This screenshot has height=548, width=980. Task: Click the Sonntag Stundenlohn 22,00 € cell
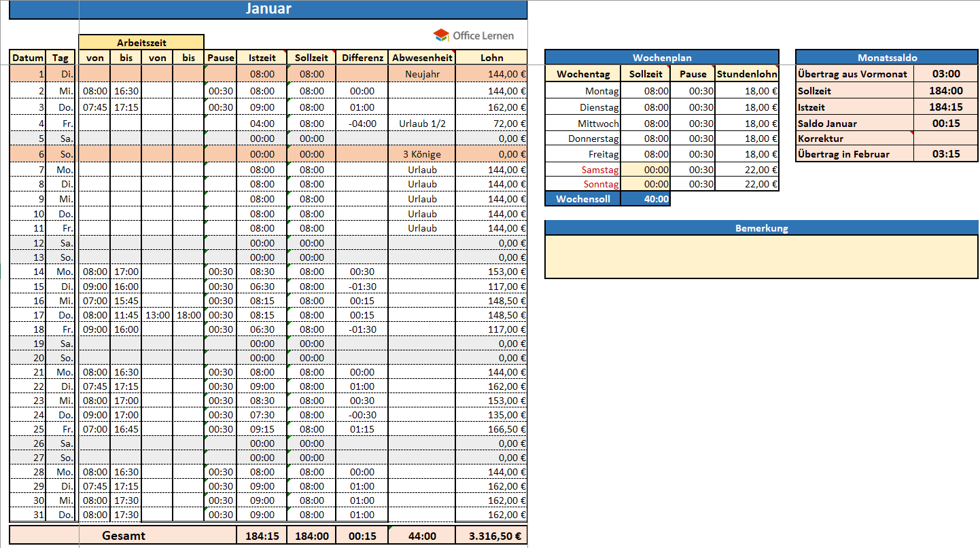click(x=747, y=185)
